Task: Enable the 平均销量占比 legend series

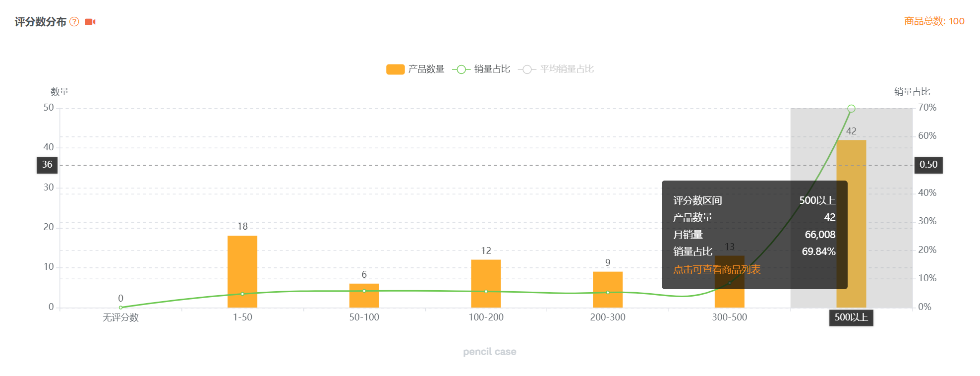Action: click(x=567, y=69)
